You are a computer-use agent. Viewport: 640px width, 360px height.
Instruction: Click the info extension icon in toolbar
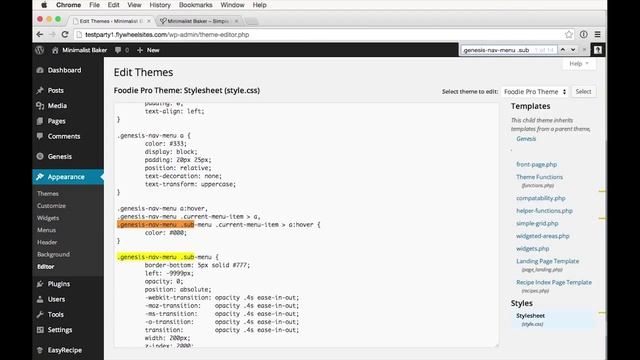tap(584, 35)
